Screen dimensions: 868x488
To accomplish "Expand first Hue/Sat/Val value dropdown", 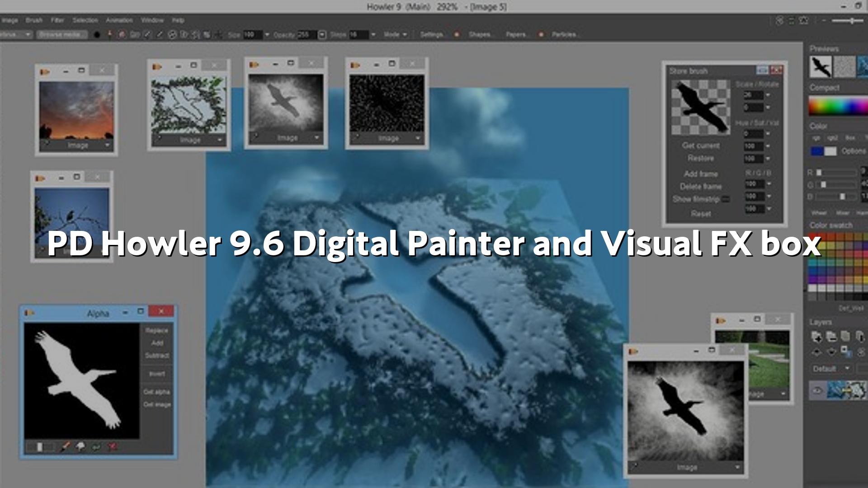I will [x=768, y=134].
